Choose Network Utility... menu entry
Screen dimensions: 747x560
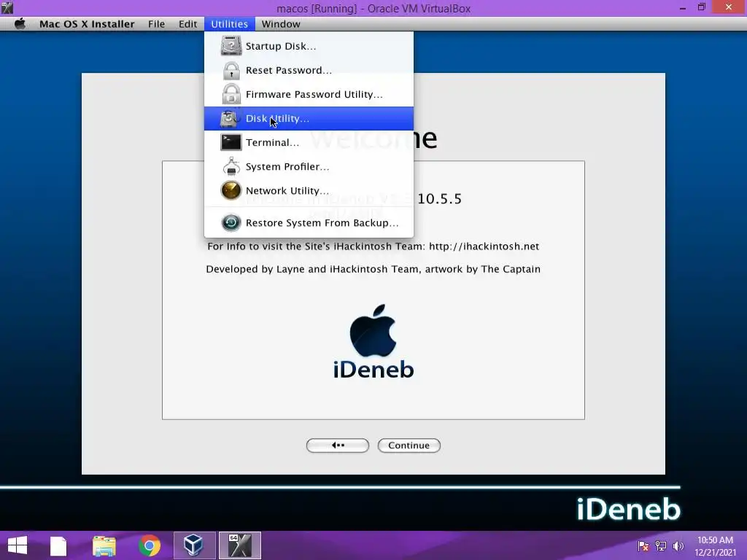click(x=309, y=190)
